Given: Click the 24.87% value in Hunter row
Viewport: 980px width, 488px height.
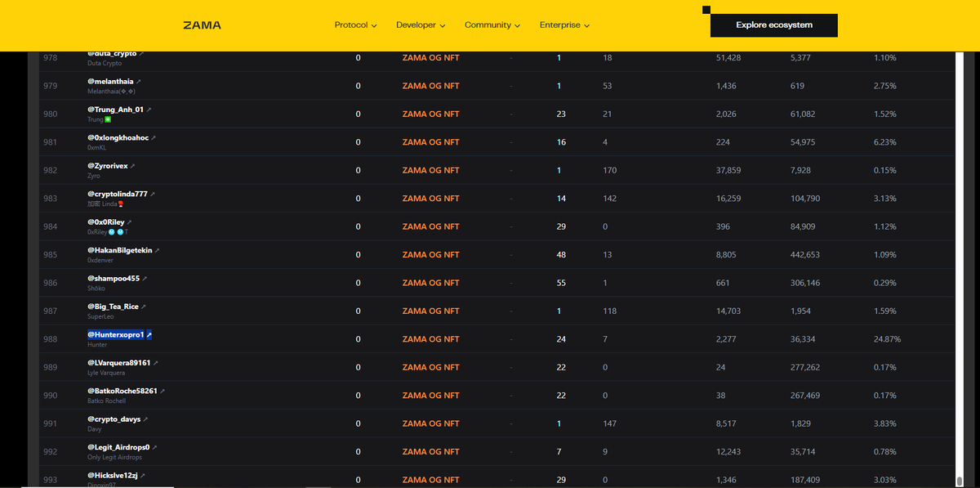Looking at the screenshot, I should (x=887, y=339).
